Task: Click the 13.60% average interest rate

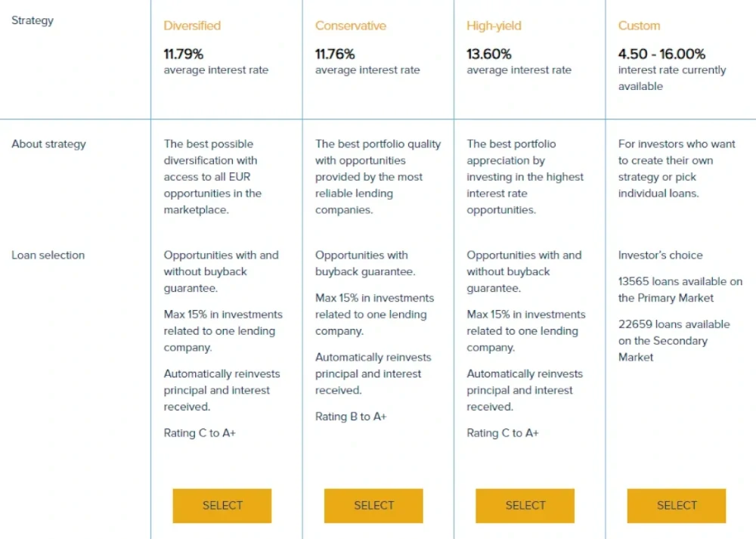Action: point(489,54)
